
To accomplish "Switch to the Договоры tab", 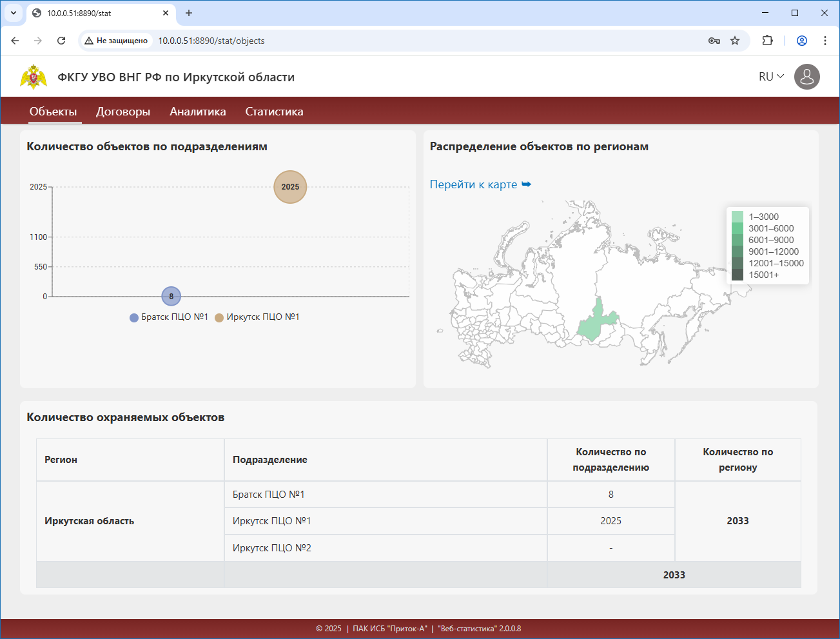I will tap(123, 112).
